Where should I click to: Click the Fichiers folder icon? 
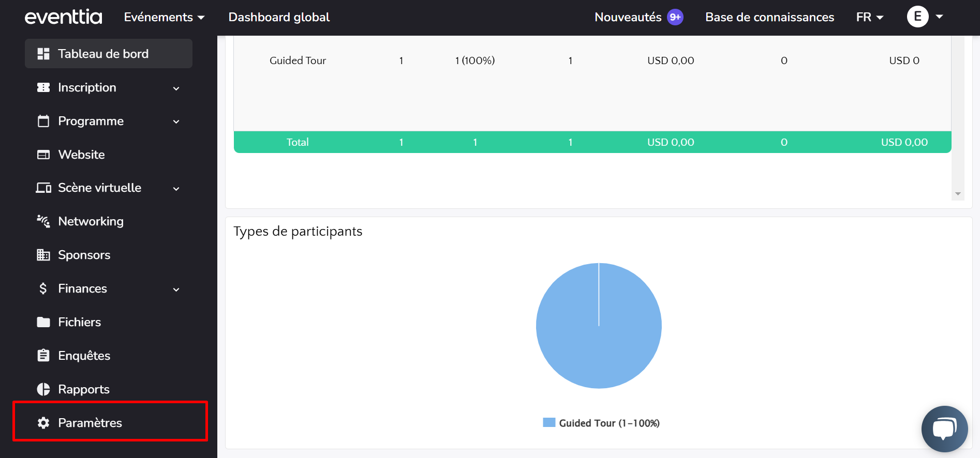click(x=43, y=322)
